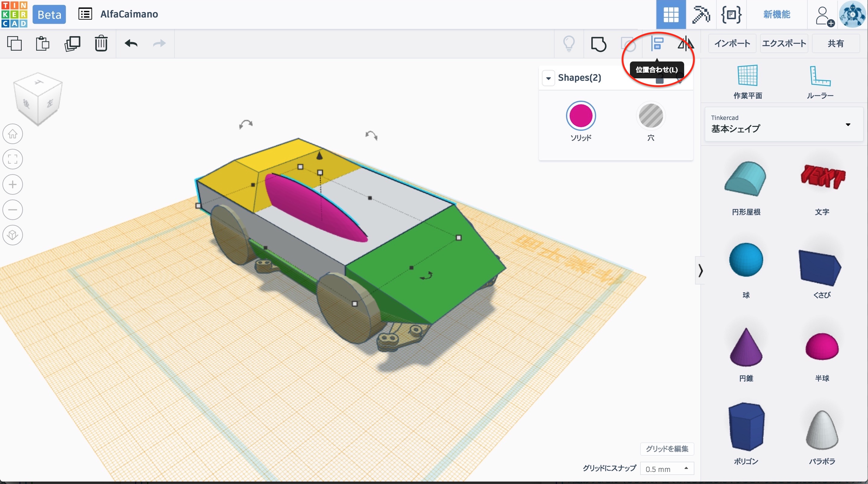Set shape to Solid mode

tap(580, 116)
